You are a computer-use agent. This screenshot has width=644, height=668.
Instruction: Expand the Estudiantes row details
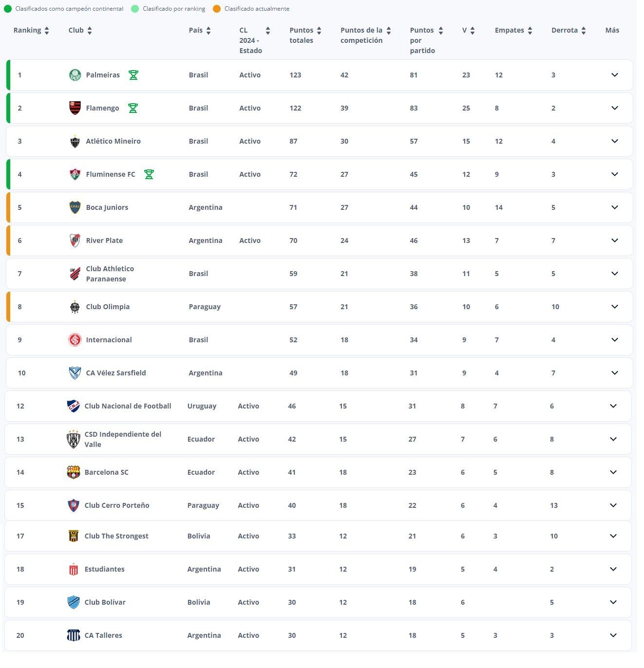(x=613, y=569)
